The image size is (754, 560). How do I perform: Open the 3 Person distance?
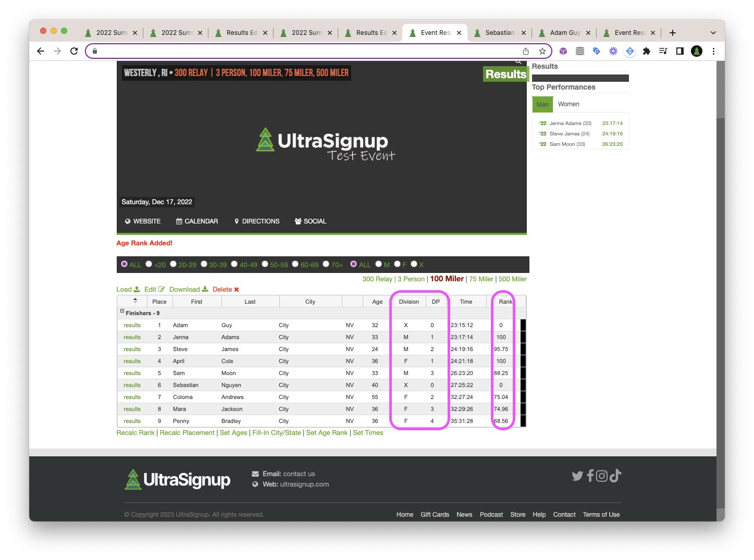411,279
